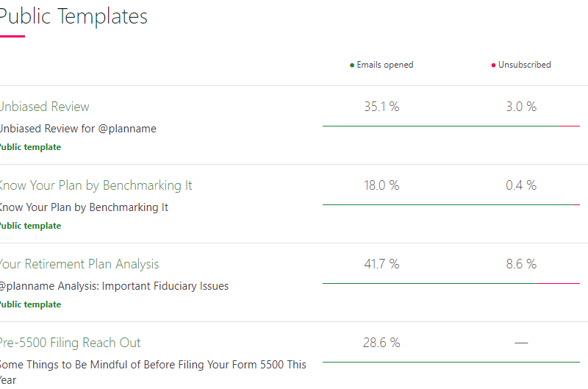Select the 18.0 % emails opened figure

click(x=381, y=185)
